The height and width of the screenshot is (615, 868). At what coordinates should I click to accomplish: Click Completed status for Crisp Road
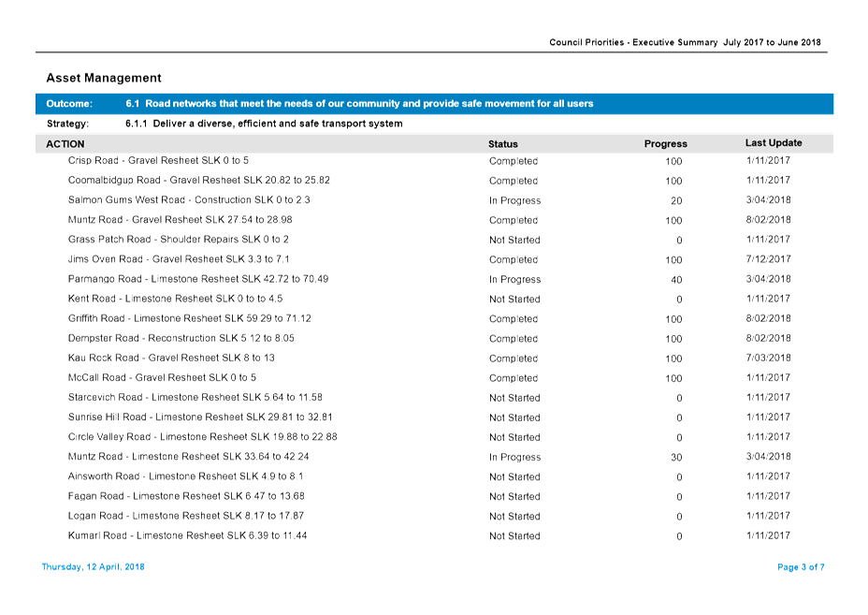coord(514,161)
